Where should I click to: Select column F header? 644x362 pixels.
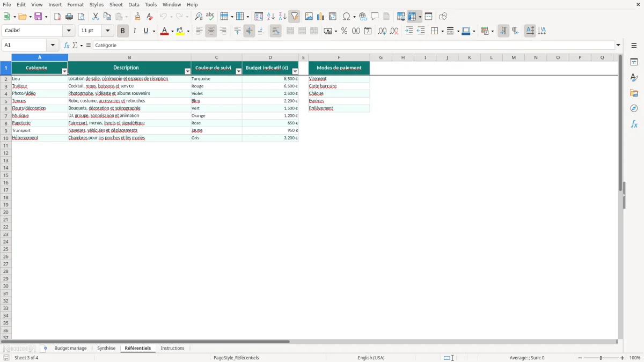point(339,57)
